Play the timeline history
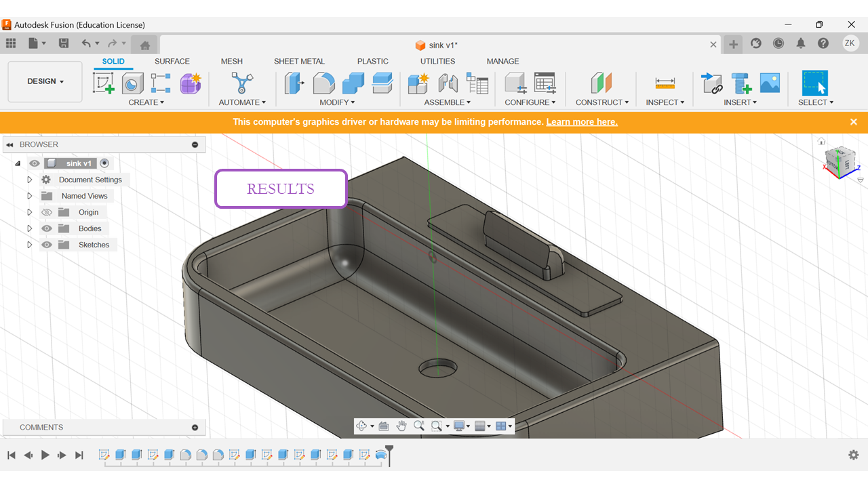Viewport: 868px width, 488px height. click(x=45, y=455)
